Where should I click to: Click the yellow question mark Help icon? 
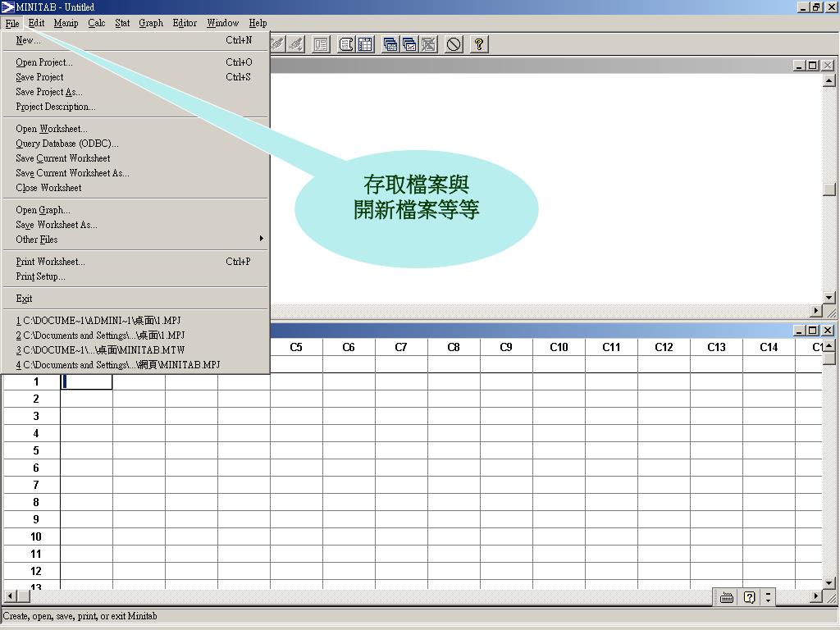tap(479, 44)
